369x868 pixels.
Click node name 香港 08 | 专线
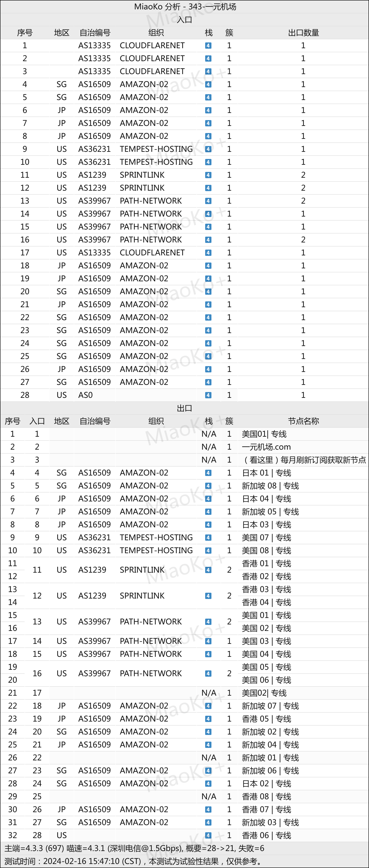pos(266,797)
